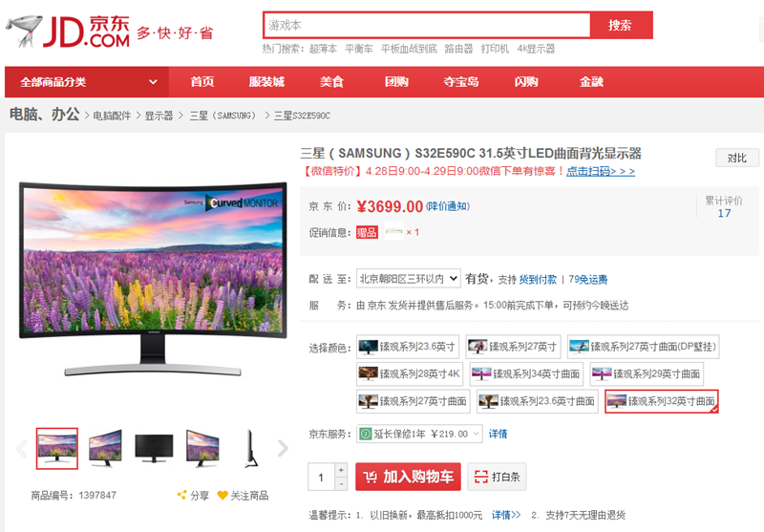Decrease quantity with minus button
The width and height of the screenshot is (764, 532).
pos(341,483)
